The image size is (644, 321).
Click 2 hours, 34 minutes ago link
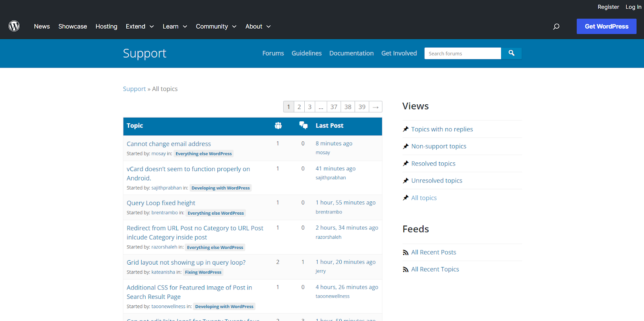click(347, 228)
